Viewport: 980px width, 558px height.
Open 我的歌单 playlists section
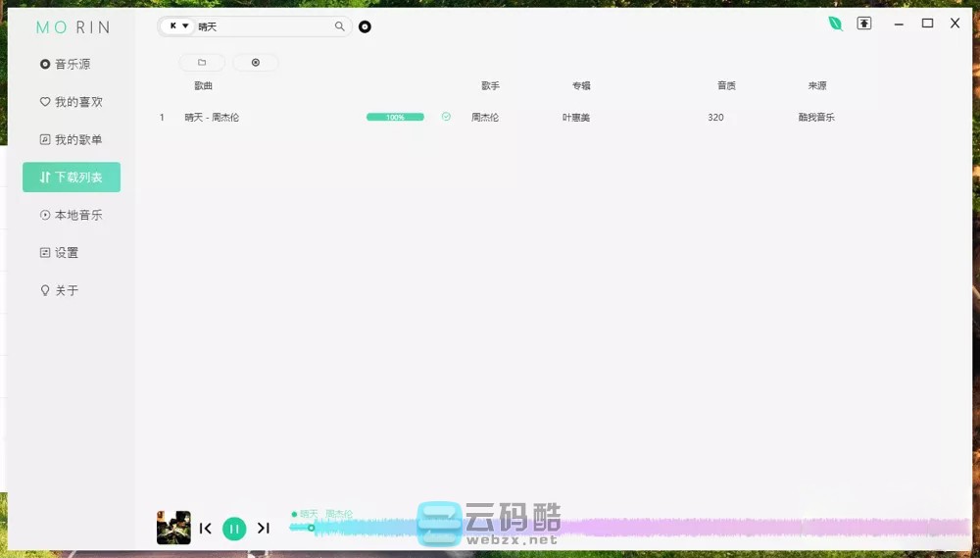point(71,139)
